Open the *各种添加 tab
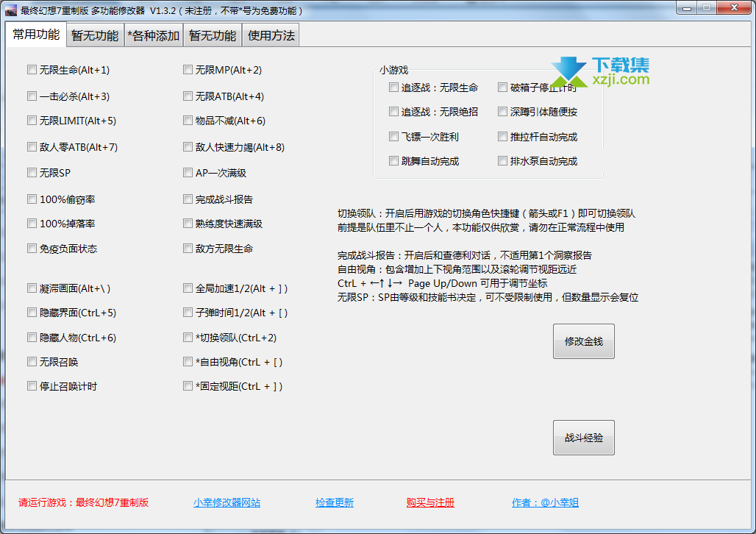 tap(153, 36)
